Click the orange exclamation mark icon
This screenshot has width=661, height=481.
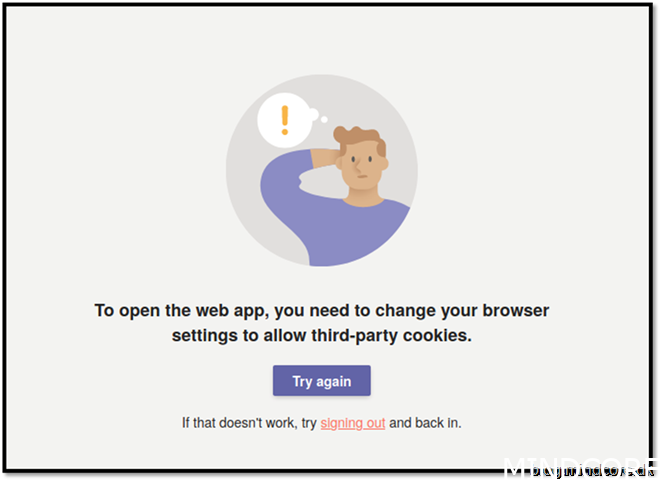point(285,120)
